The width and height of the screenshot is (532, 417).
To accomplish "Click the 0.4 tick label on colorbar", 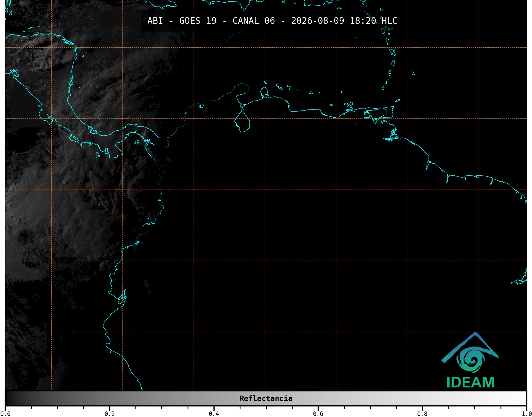I will [214, 414].
